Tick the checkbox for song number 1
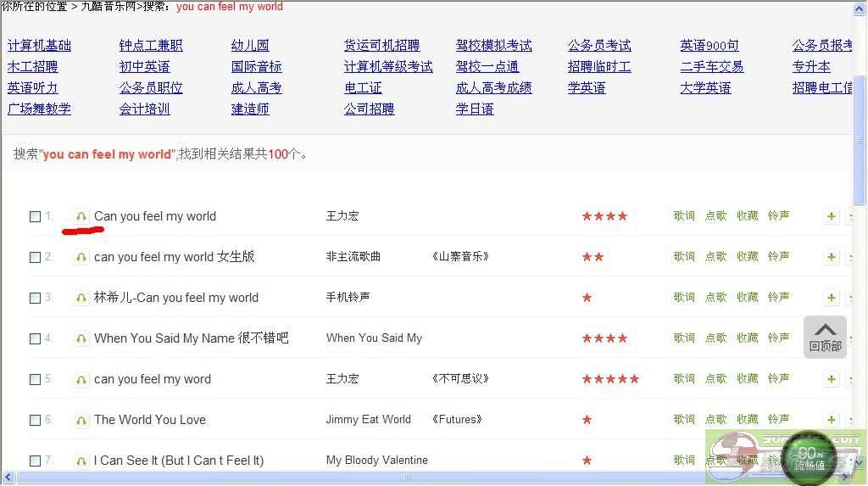 (36, 216)
